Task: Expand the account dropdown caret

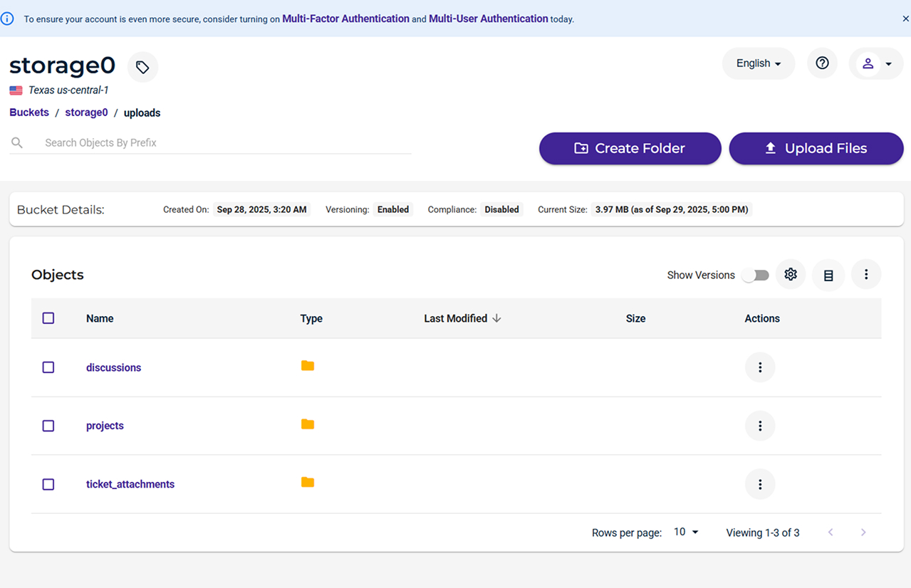Action: point(887,63)
